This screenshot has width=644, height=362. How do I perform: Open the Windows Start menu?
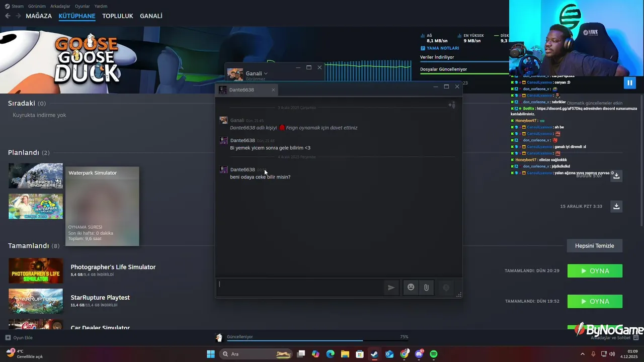coord(211,354)
